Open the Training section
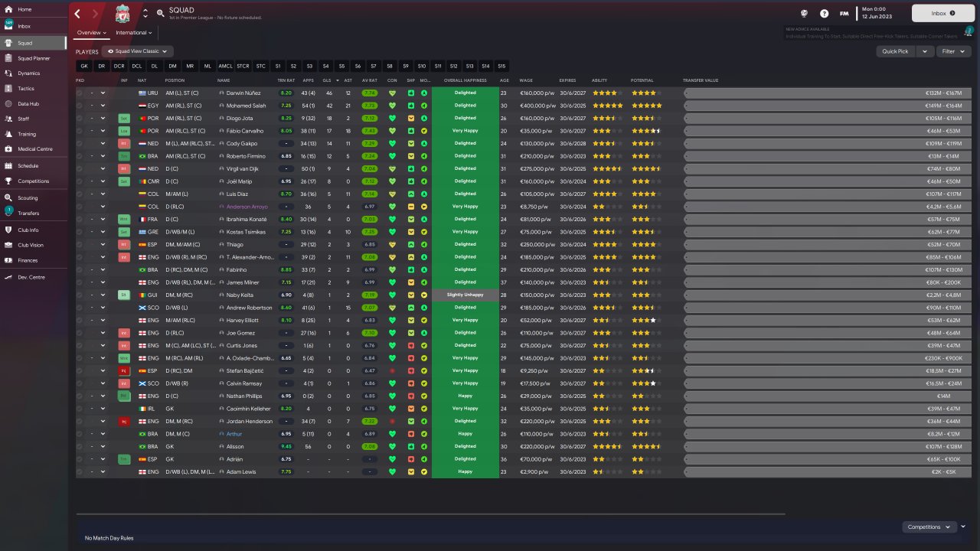 27,134
